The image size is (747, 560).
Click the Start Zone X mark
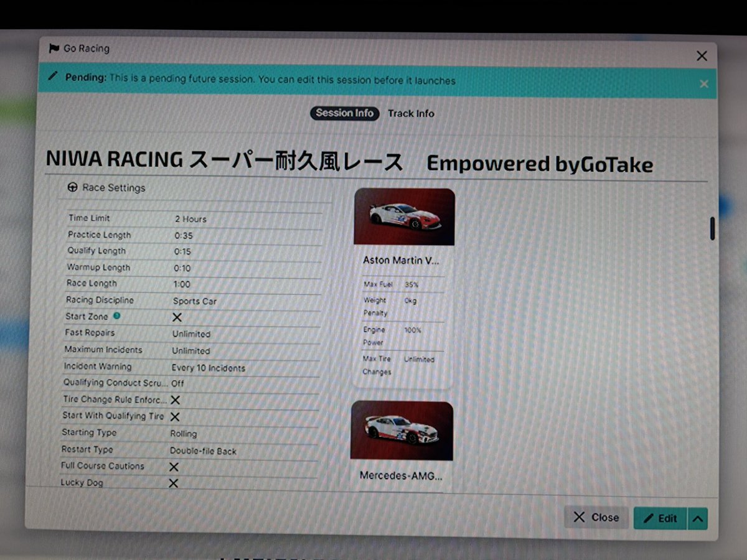coord(177,317)
